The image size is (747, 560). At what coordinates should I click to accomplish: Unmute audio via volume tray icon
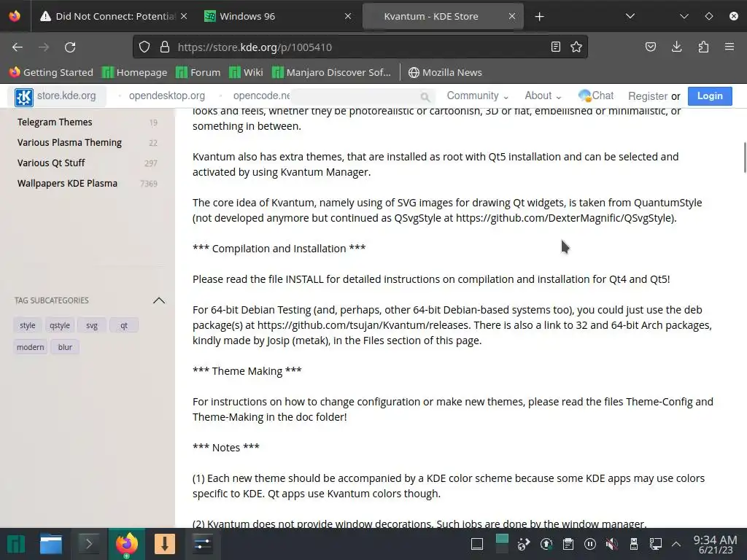(612, 544)
